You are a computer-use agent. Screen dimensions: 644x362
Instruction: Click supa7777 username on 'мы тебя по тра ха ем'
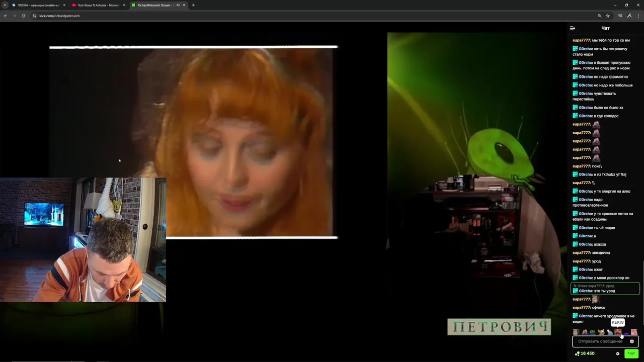click(x=582, y=40)
